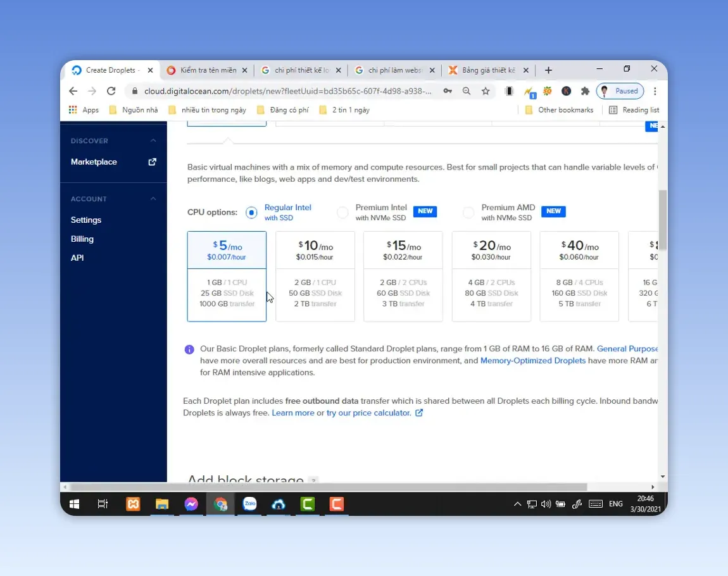Viewport: 728px width, 576px height.
Task: Click the vertical page scrollbar thumb
Action: pyautogui.click(x=663, y=220)
